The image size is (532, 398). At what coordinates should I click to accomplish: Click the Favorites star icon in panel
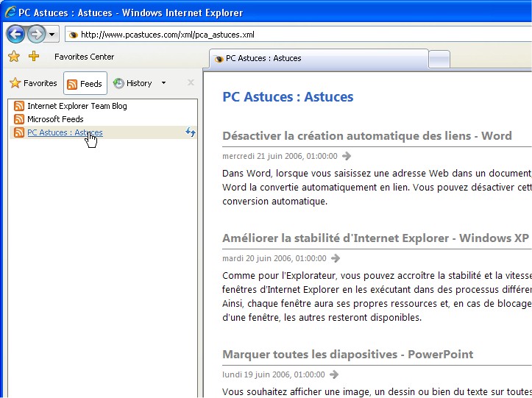(15, 83)
